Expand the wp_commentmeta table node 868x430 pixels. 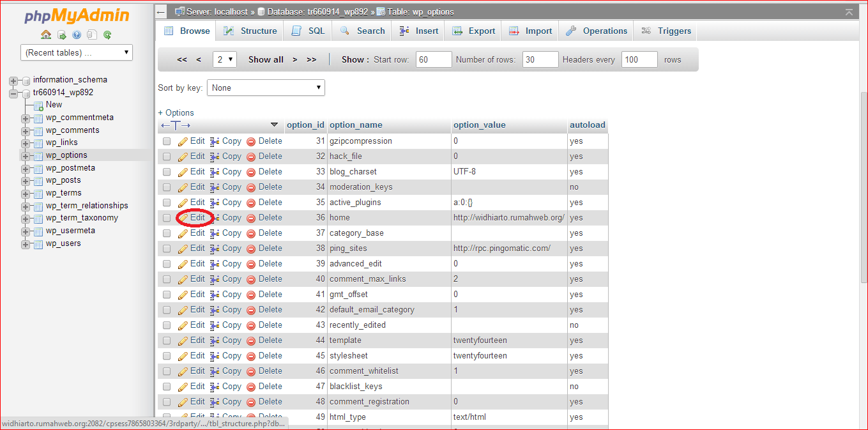click(x=26, y=118)
